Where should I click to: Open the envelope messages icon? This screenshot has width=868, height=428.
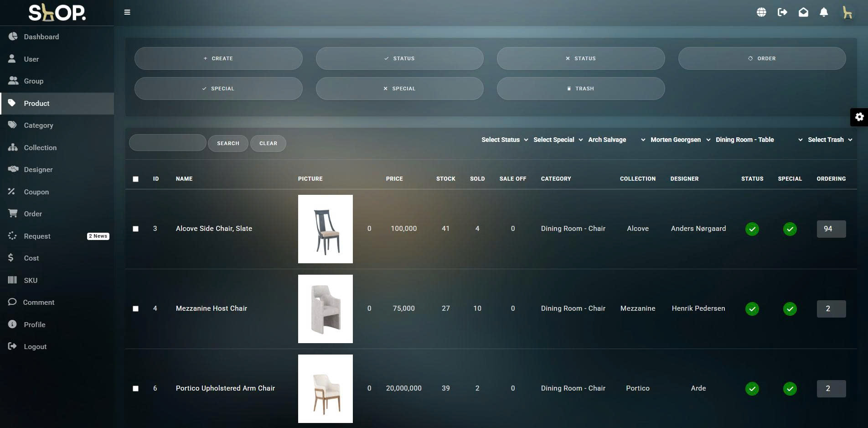(803, 12)
